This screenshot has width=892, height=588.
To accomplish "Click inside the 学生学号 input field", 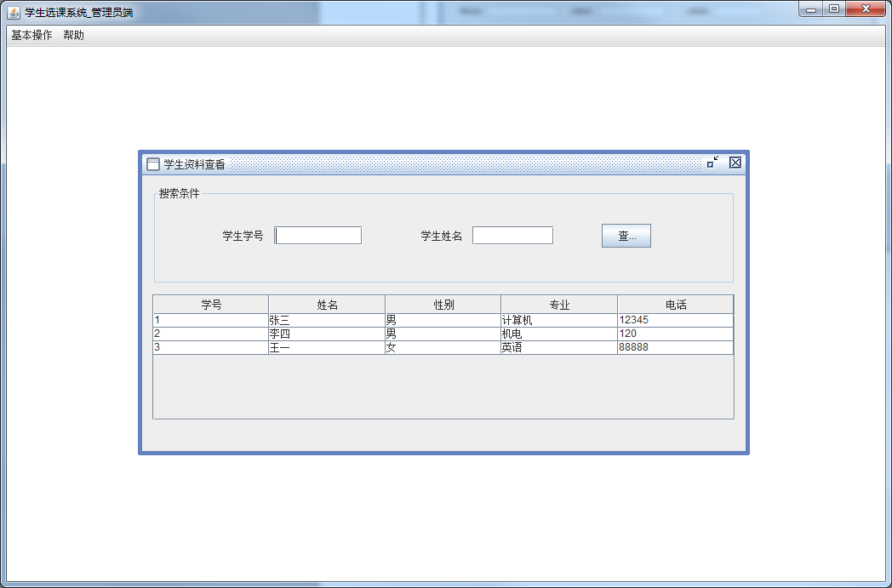I will click(x=317, y=235).
